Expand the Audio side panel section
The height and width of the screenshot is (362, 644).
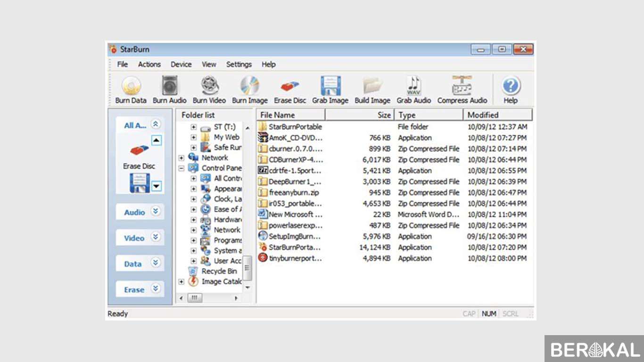coord(155,212)
